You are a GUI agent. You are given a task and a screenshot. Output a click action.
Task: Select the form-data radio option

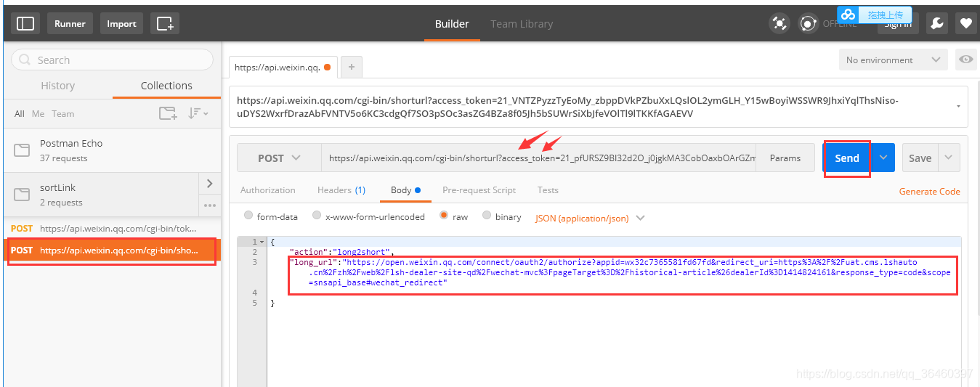pyautogui.click(x=248, y=216)
